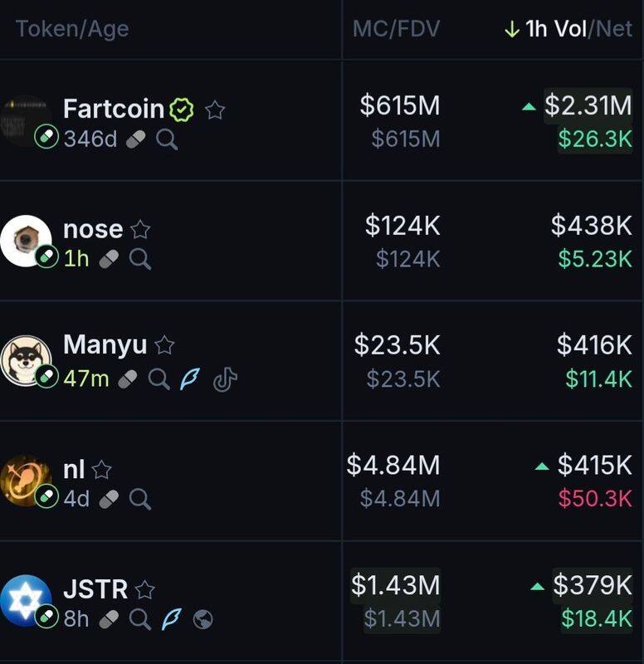Screen dimensions: 644x664
Task: Favorite Fartcoin with the star
Action: pyautogui.click(x=215, y=110)
